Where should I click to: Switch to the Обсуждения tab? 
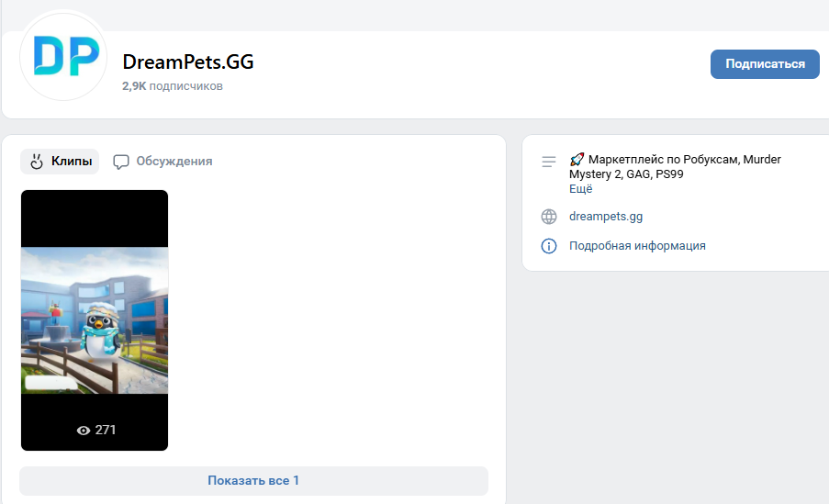[x=162, y=162]
